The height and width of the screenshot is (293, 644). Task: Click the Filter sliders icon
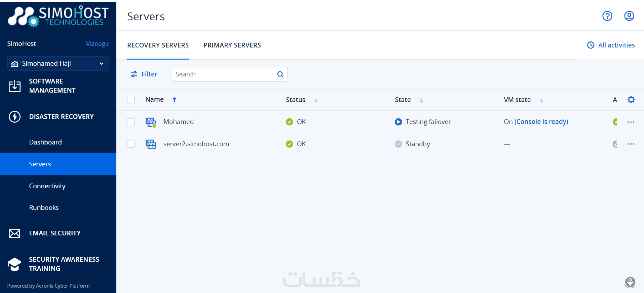(x=134, y=74)
